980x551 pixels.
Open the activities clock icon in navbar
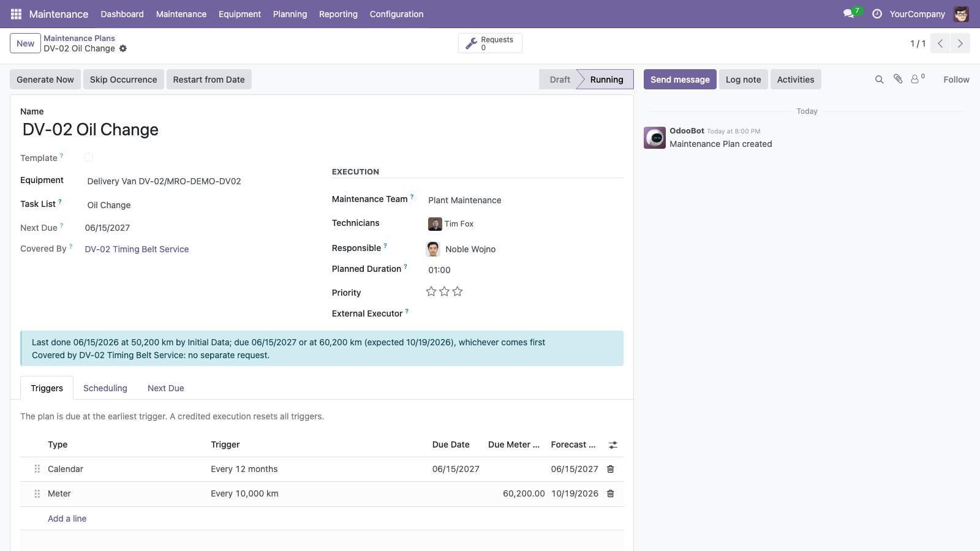pos(877,13)
